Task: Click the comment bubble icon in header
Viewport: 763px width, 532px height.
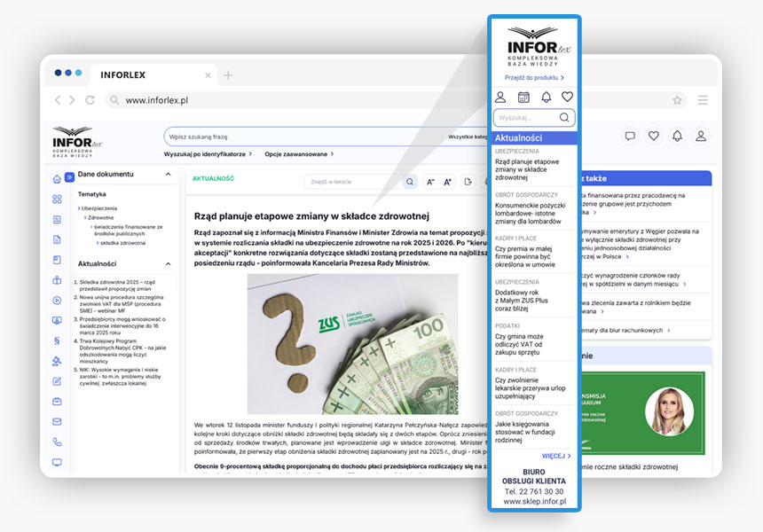Action: coord(630,136)
